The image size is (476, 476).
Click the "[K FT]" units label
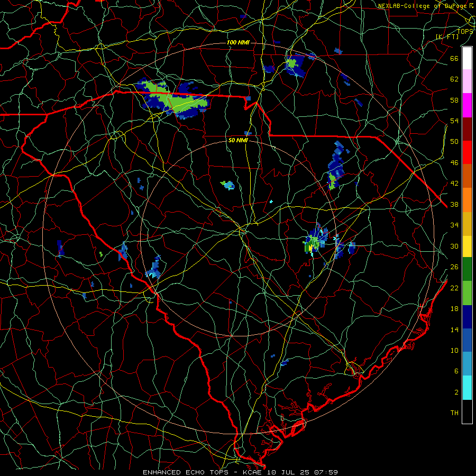click(x=447, y=36)
